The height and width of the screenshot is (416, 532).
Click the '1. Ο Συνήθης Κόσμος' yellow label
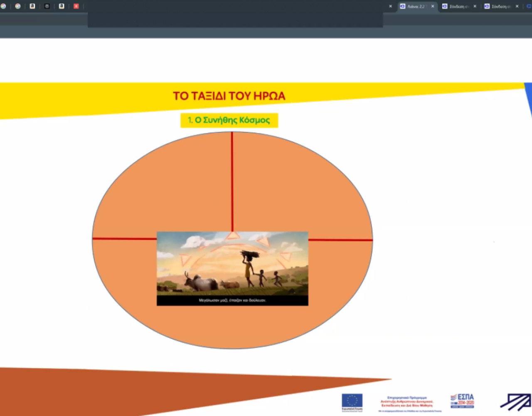coord(229,120)
